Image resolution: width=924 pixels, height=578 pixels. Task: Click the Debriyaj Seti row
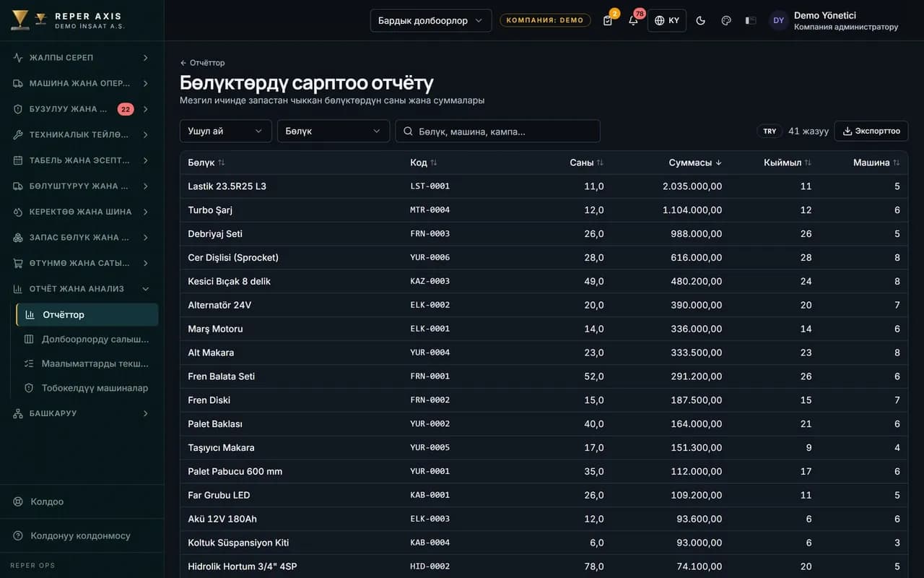[544, 234]
